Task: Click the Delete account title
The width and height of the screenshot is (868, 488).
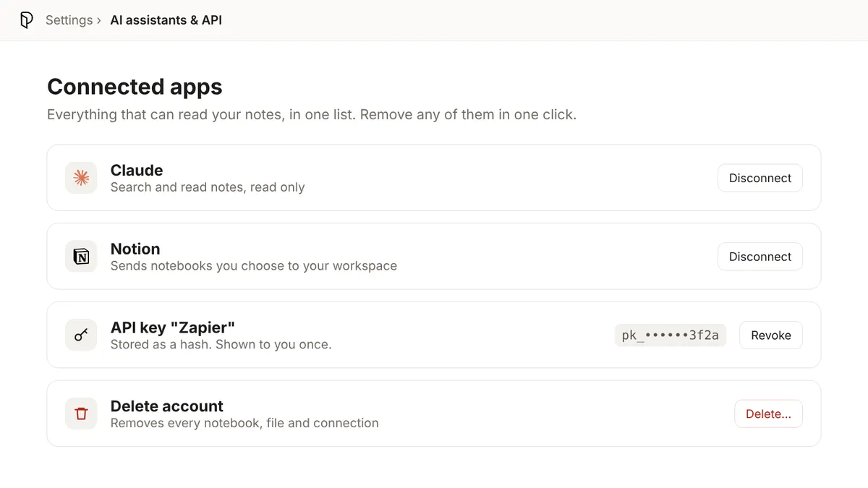Action: tap(167, 406)
